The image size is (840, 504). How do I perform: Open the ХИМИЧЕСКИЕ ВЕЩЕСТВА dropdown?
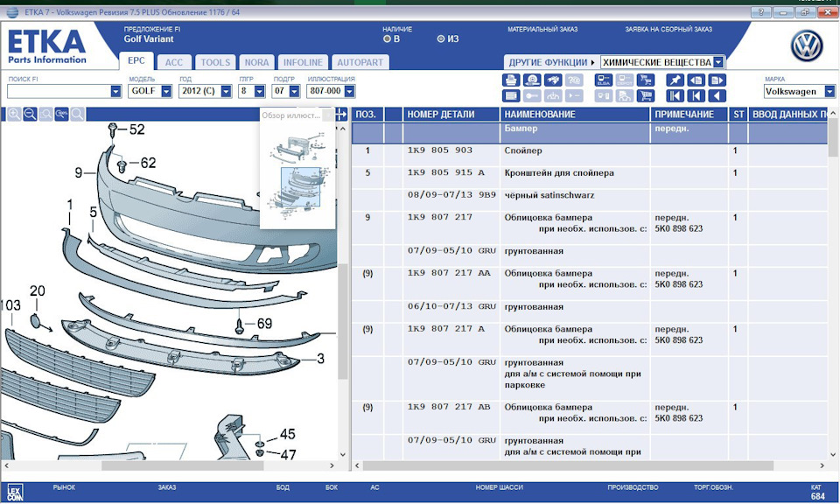click(718, 62)
